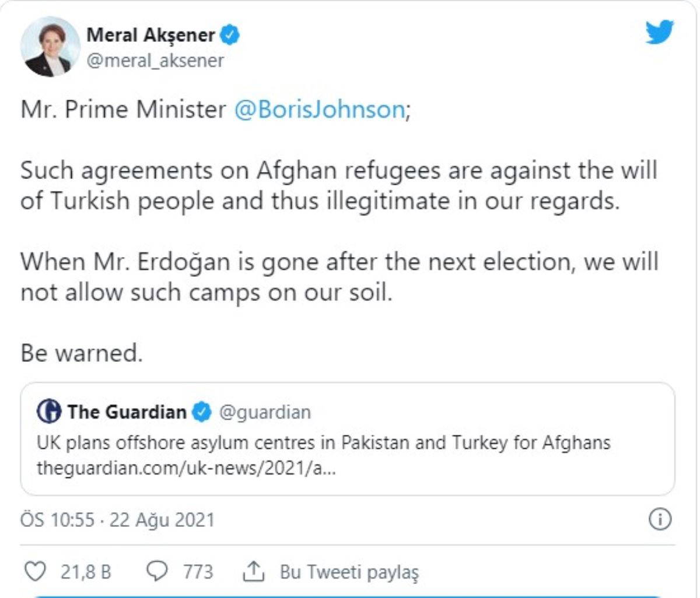The height and width of the screenshot is (598, 700).
Task: Click The Guardian's round logo icon
Action: click(49, 412)
